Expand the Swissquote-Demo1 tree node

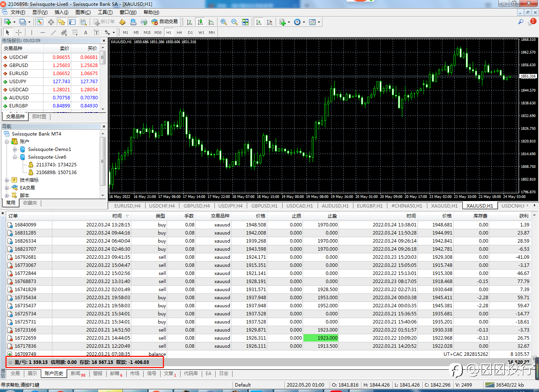click(15, 149)
